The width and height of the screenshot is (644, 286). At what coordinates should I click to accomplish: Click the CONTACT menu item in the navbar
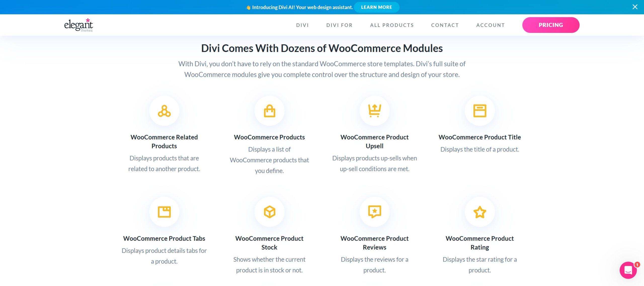pyautogui.click(x=445, y=25)
